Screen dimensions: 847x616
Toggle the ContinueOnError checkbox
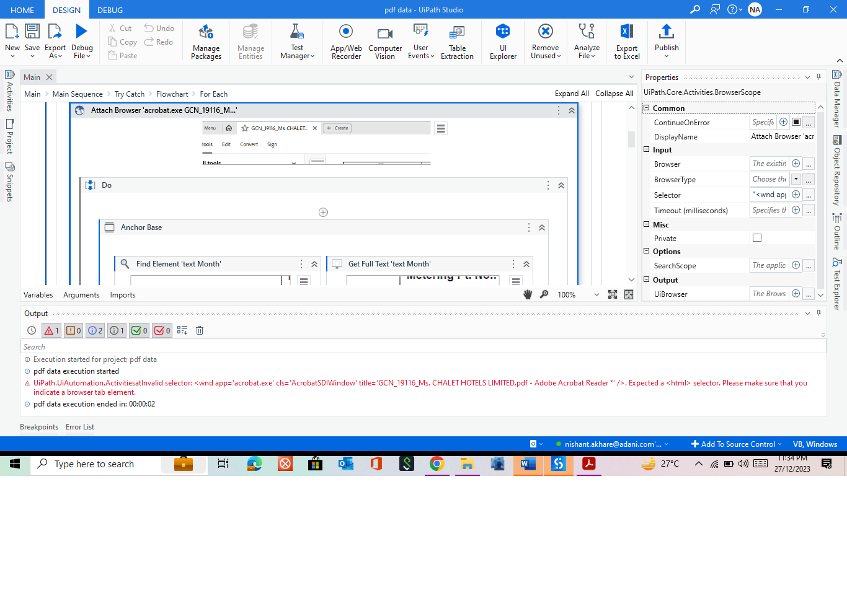coord(796,122)
